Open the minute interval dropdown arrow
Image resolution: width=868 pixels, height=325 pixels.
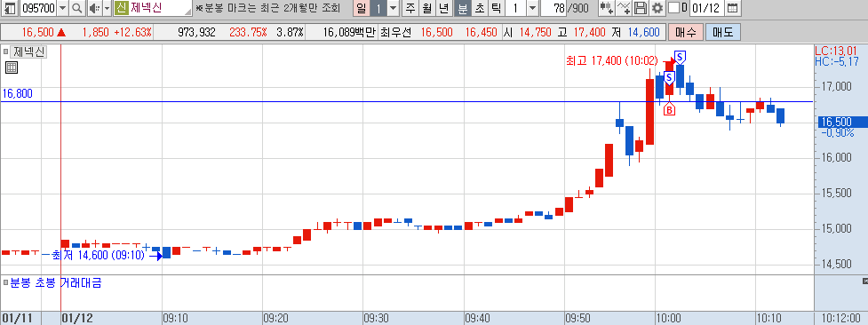[532, 8]
